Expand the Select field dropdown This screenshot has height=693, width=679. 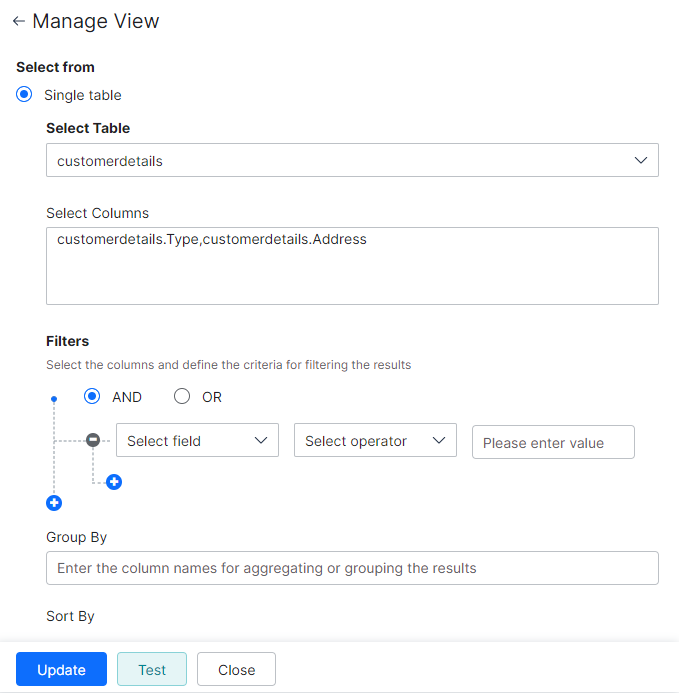point(197,441)
